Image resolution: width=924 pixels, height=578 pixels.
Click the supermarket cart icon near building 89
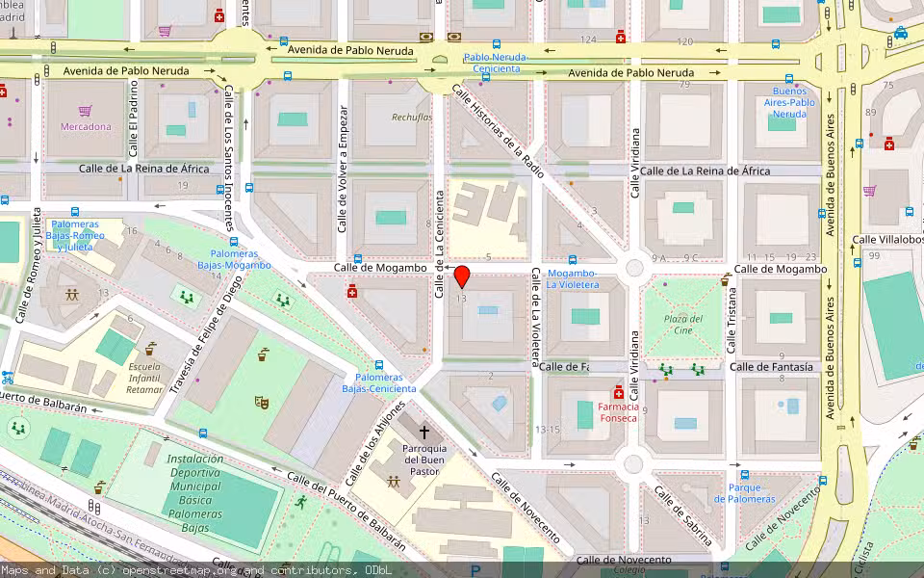pos(869,189)
